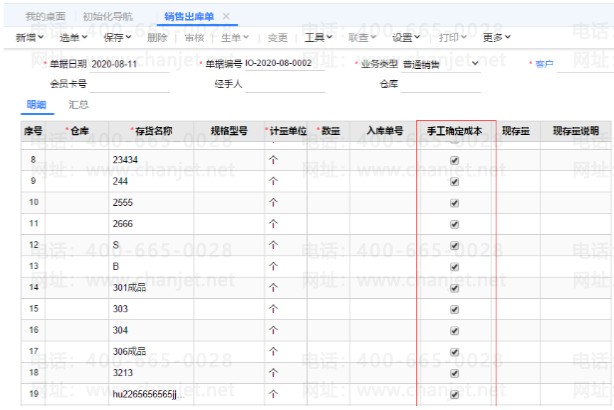Image resolution: width=614 pixels, height=410 pixels.
Task: Open the 联查 dropdown menu
Action: [x=362, y=37]
